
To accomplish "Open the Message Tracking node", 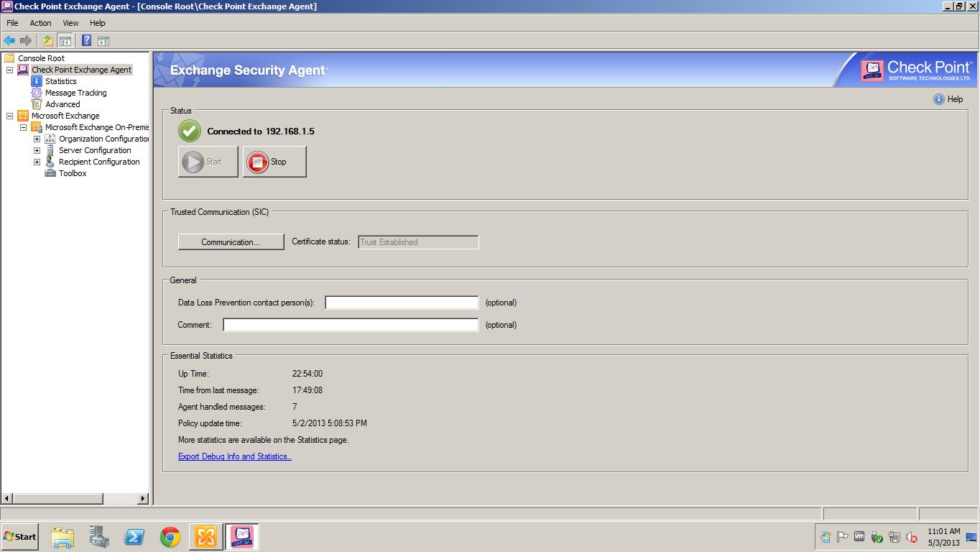I will [x=75, y=93].
